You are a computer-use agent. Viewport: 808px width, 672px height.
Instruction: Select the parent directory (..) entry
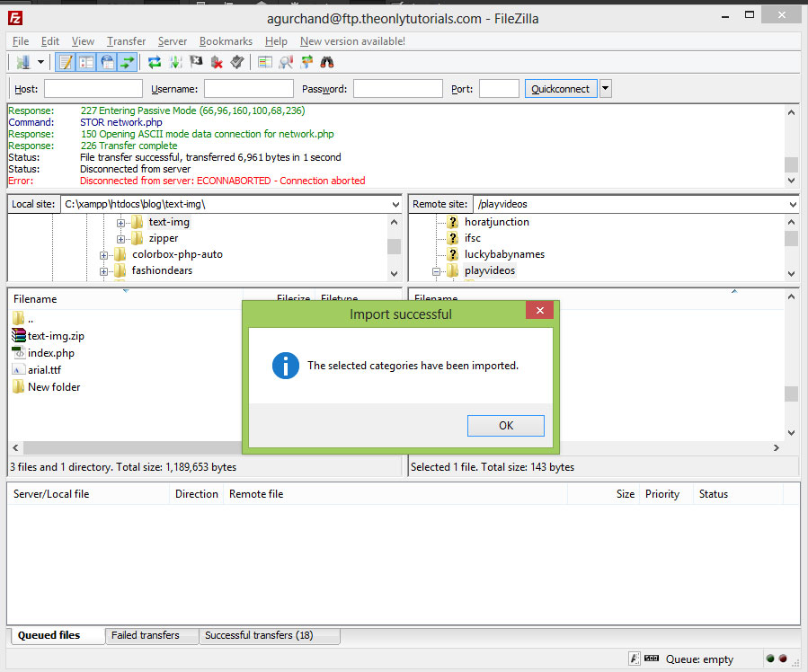(x=31, y=319)
